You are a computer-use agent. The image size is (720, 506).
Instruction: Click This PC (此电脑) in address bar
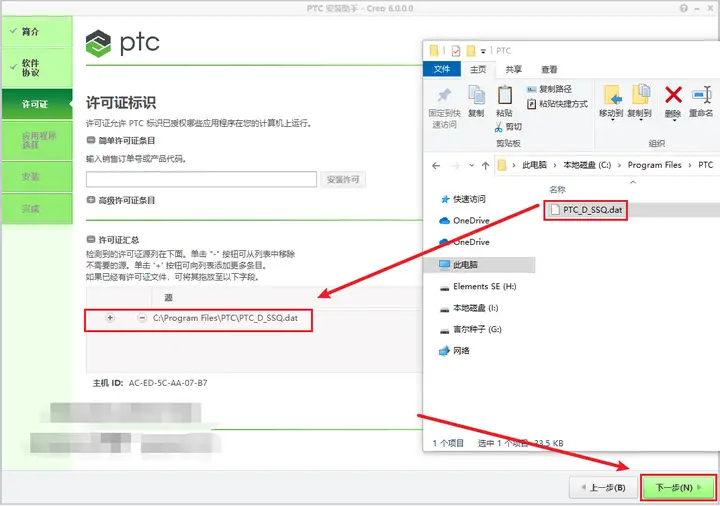(534, 165)
